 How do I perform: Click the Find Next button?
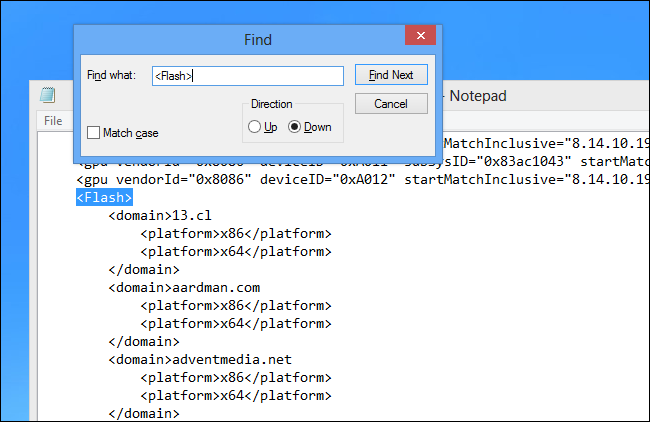391,75
